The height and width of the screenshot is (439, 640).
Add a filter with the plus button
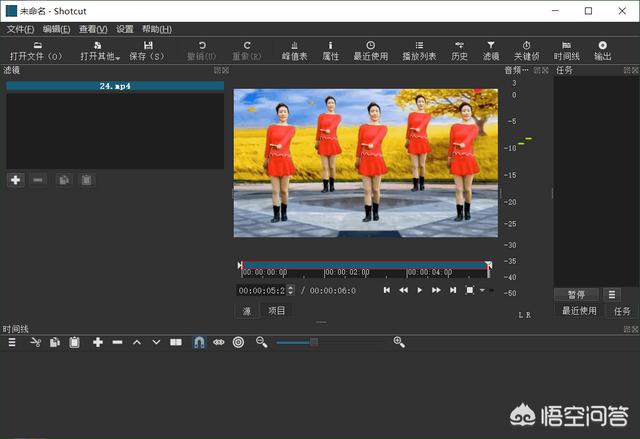pyautogui.click(x=15, y=180)
